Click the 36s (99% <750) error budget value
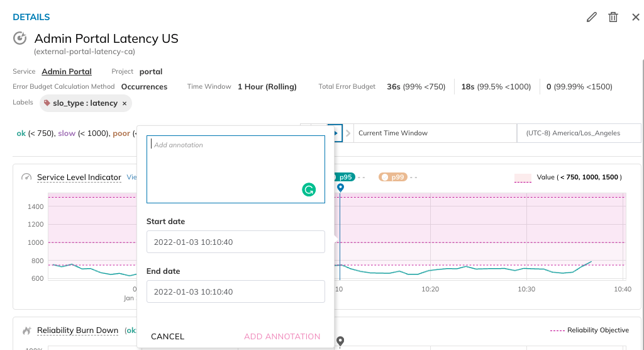Image resolution: width=644 pixels, height=350 pixels. coord(416,87)
